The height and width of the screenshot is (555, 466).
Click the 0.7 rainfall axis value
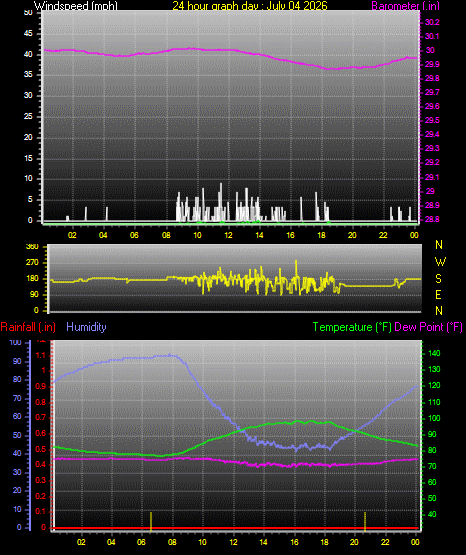pyautogui.click(x=41, y=418)
